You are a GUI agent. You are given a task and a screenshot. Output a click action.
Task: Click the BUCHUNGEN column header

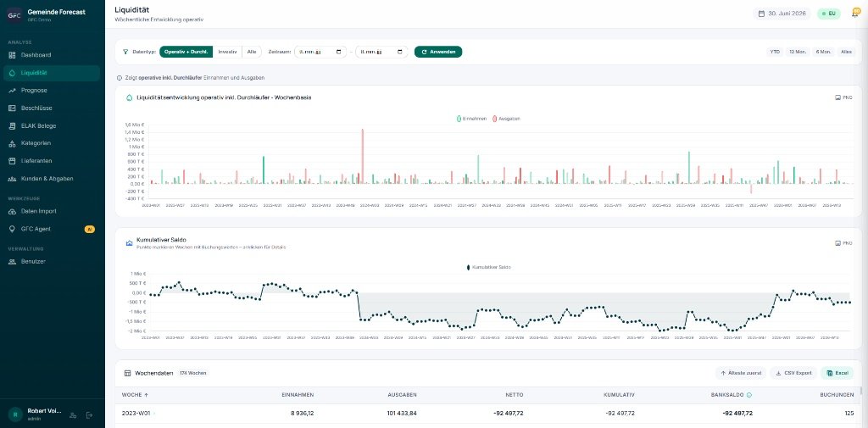(837, 395)
